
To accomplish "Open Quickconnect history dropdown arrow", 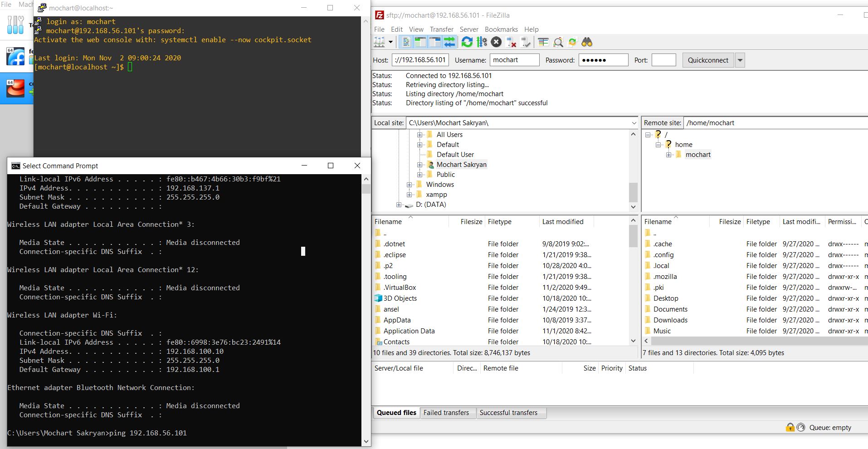I will tap(740, 60).
